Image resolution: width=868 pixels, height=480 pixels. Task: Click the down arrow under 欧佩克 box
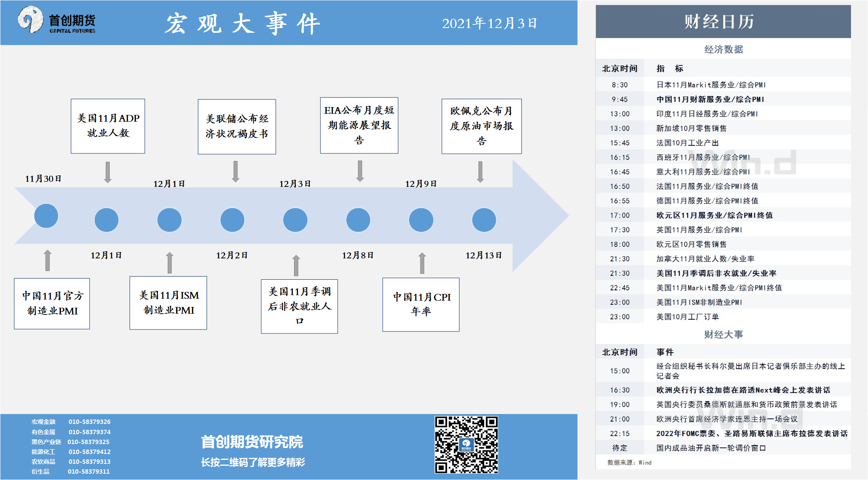480,172
